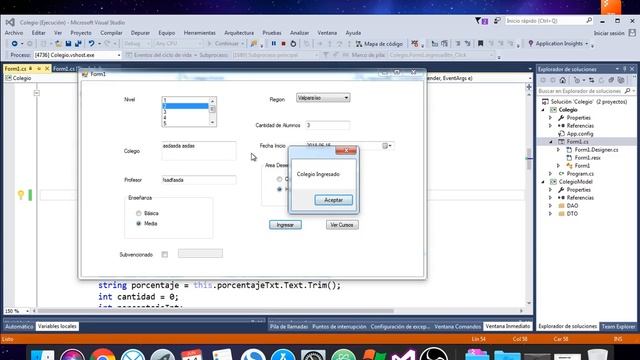The height and width of the screenshot is (360, 640).
Task: Click the Colegio text box
Action: coord(199,151)
